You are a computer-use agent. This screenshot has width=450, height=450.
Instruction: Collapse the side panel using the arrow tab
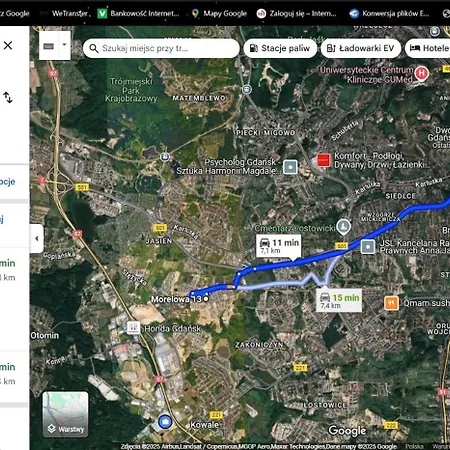pyautogui.click(x=37, y=238)
